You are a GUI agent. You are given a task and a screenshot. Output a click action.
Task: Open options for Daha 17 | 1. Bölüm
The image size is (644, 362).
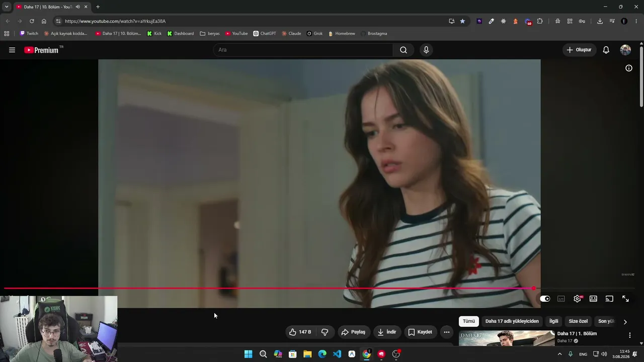point(629,335)
